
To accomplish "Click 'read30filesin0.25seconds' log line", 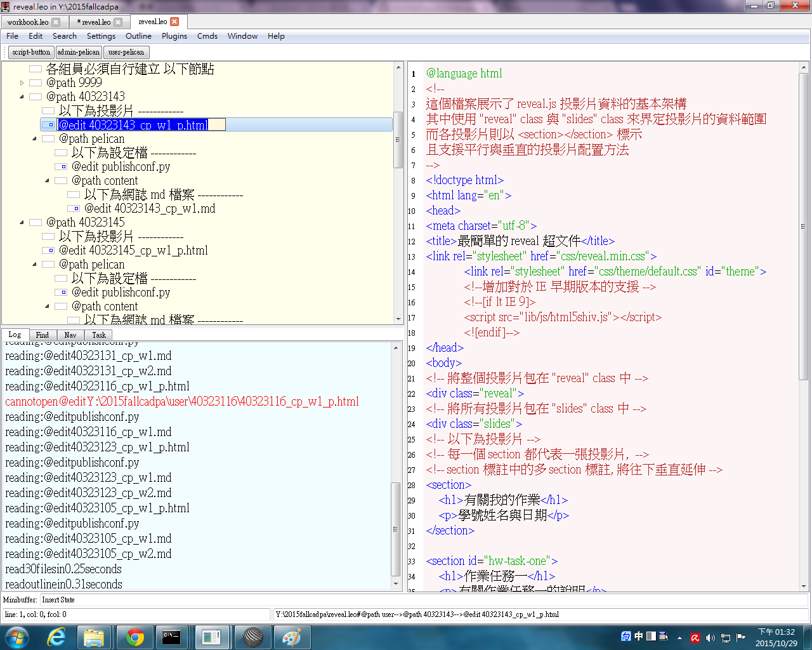I will point(63,569).
